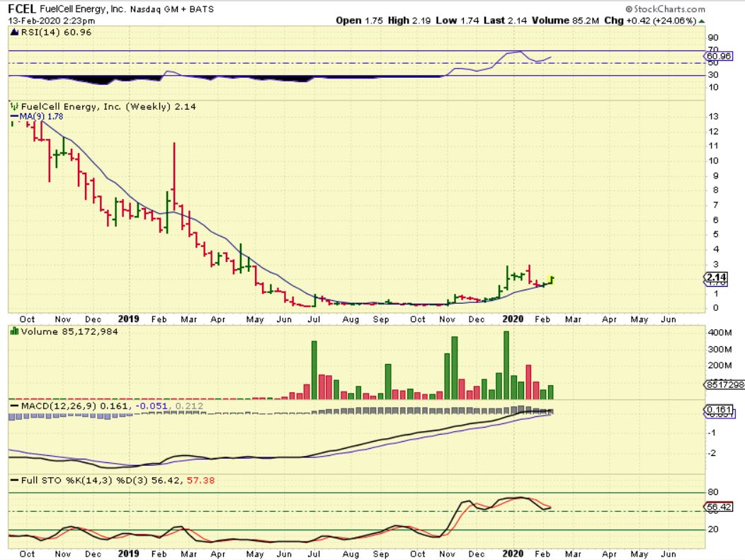This screenshot has height=560, width=745.
Task: Click the tallest green volume bar near 2020
Action: tap(506, 365)
